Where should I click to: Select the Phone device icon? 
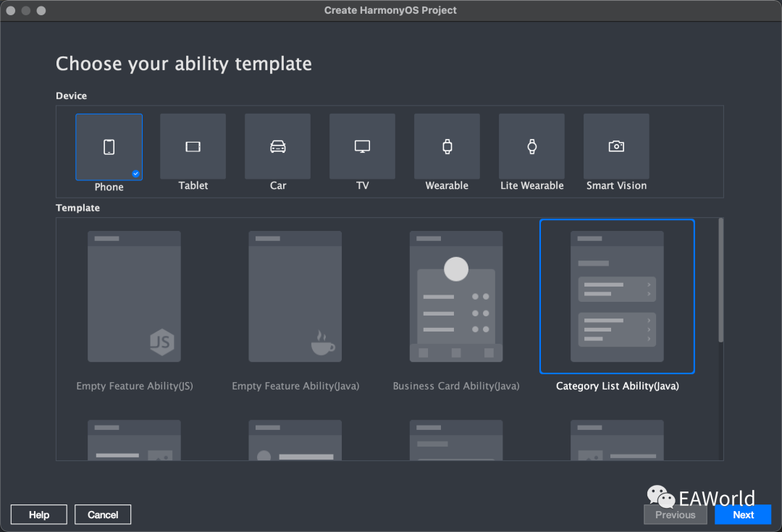pos(109,147)
